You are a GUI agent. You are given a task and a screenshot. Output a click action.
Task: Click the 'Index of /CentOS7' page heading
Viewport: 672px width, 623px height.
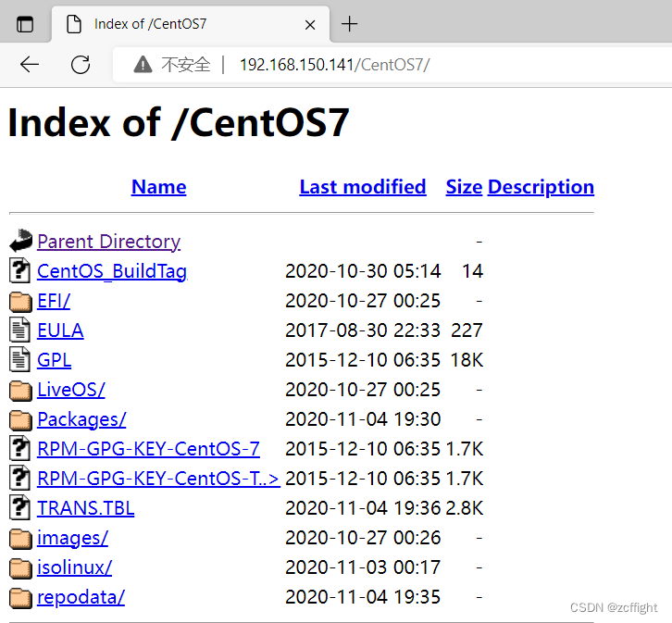[179, 123]
